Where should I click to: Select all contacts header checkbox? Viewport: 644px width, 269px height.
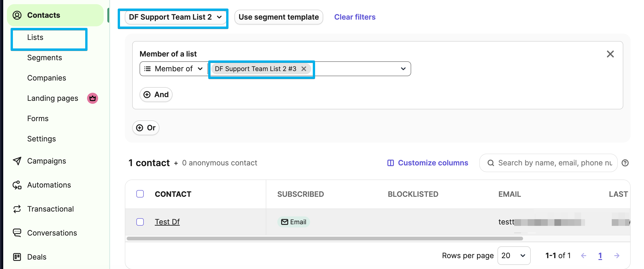click(x=140, y=194)
